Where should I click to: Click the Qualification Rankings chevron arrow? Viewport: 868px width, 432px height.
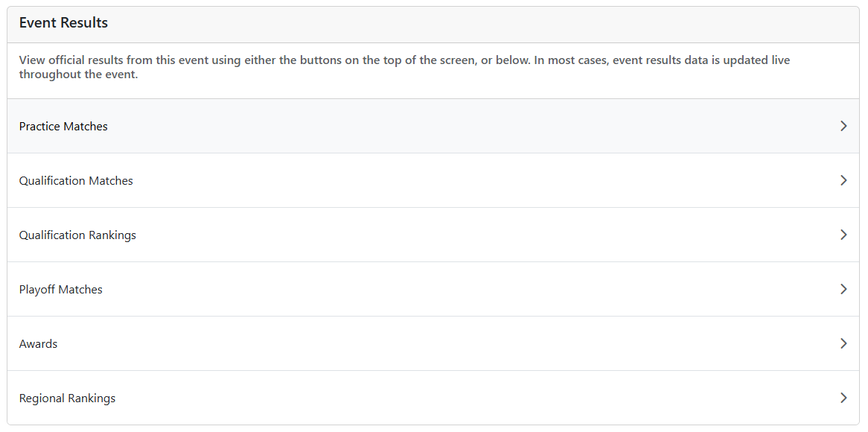tap(843, 235)
